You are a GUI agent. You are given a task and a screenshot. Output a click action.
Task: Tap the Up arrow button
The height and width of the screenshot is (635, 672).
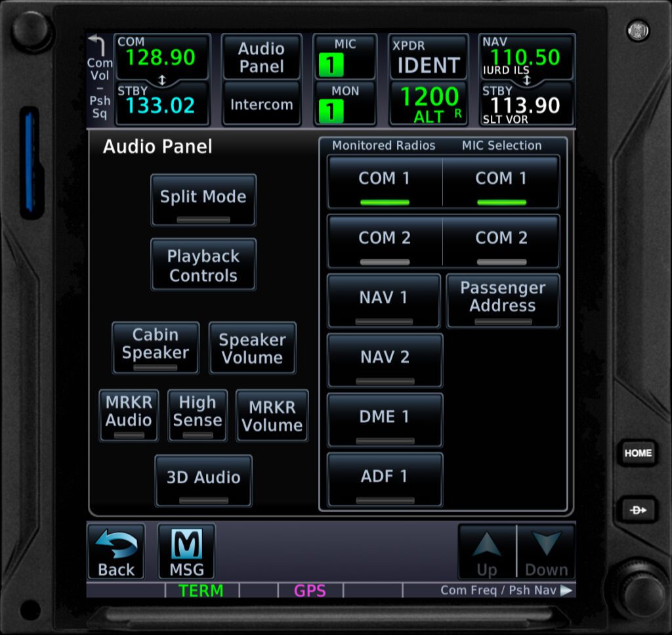pos(487,552)
